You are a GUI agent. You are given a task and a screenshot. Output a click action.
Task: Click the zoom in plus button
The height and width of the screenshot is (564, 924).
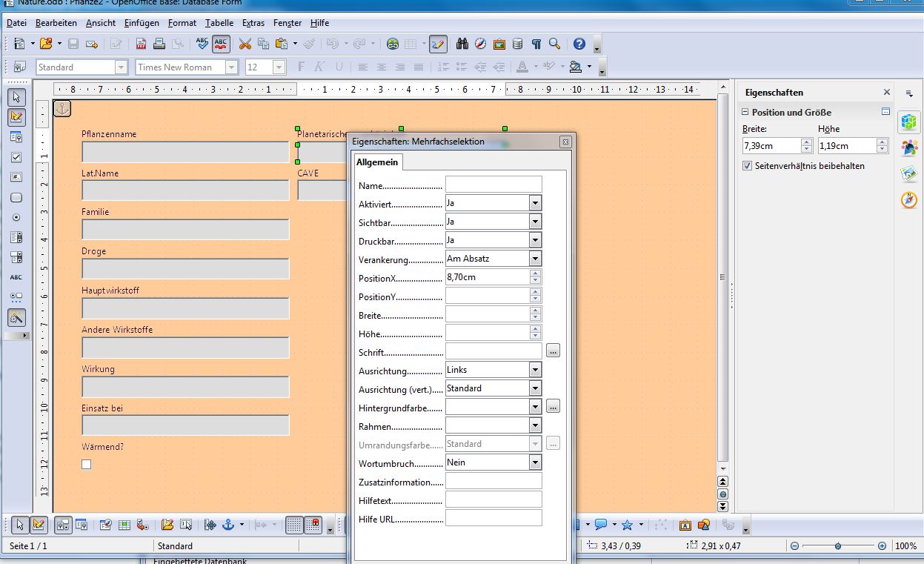pyautogui.click(x=882, y=545)
